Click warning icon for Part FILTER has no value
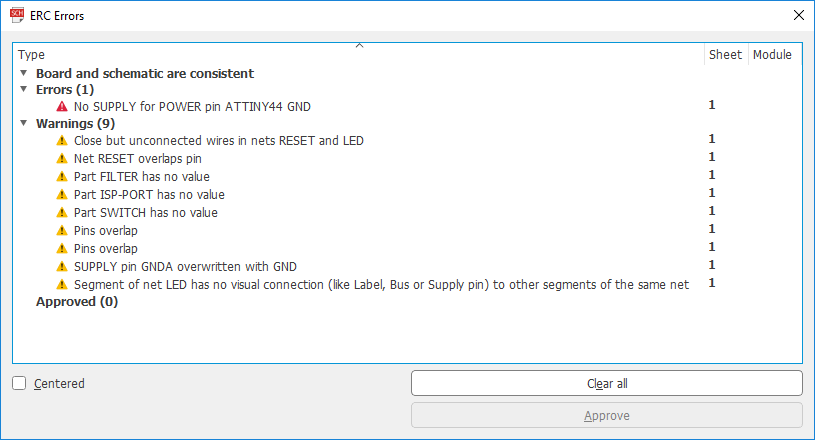 pyautogui.click(x=62, y=177)
